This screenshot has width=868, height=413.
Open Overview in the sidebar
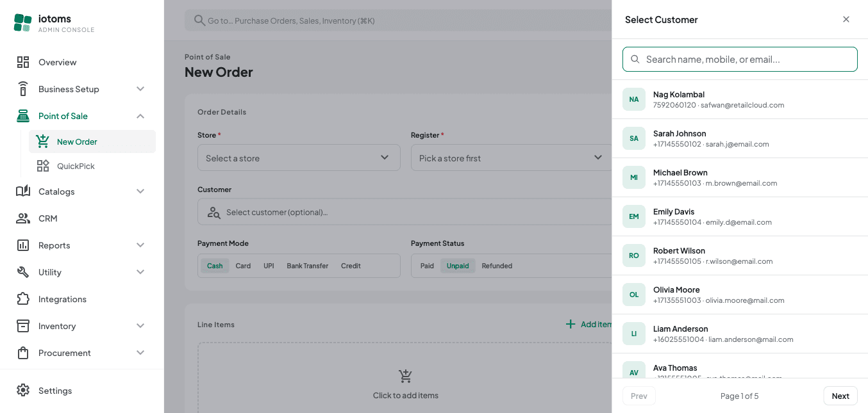point(82,62)
